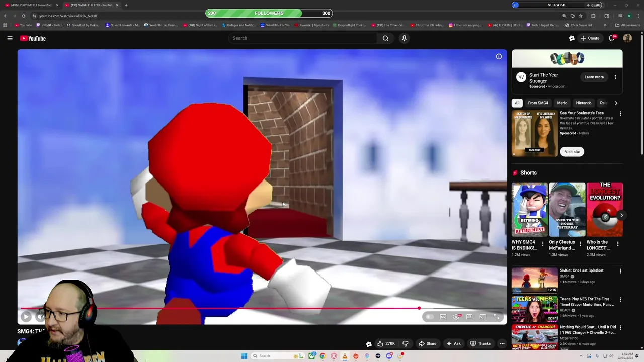644x362 pixels.
Task: Click the browser back arrow
Action: coord(6,16)
